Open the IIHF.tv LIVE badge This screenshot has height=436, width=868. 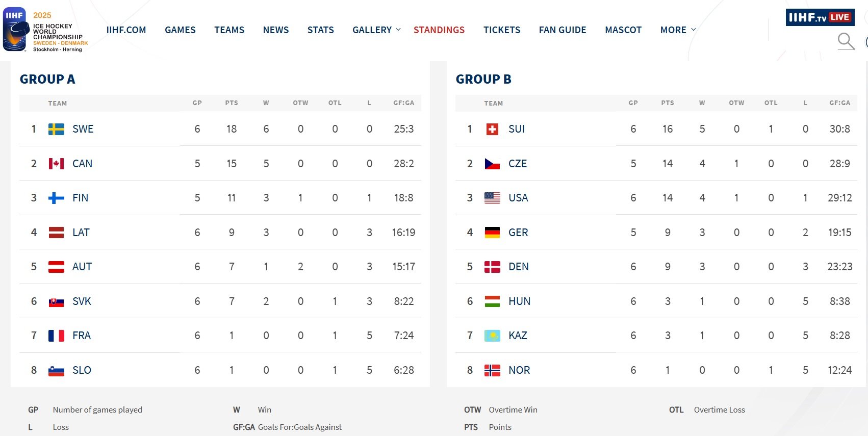[820, 17]
